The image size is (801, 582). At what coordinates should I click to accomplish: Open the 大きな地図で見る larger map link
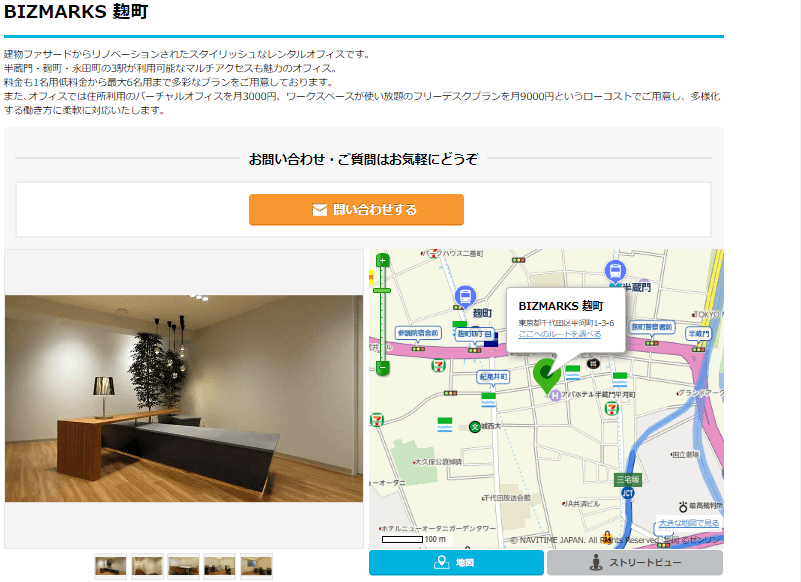point(688,523)
